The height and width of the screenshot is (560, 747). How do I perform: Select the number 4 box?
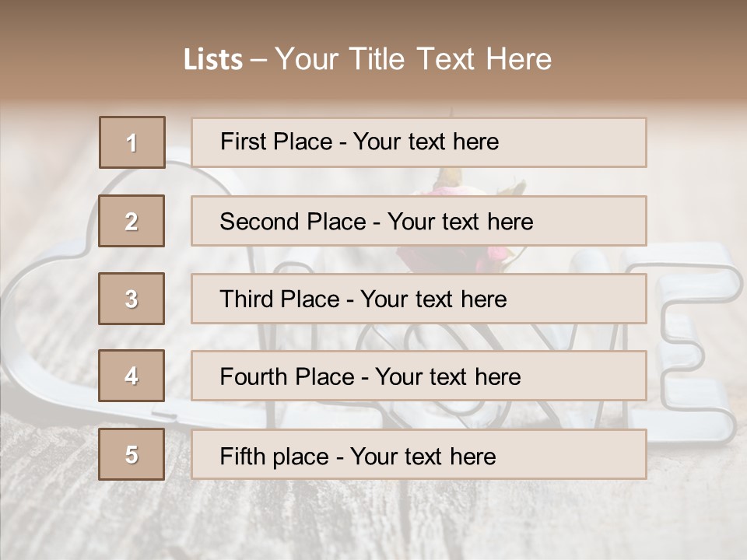point(132,376)
